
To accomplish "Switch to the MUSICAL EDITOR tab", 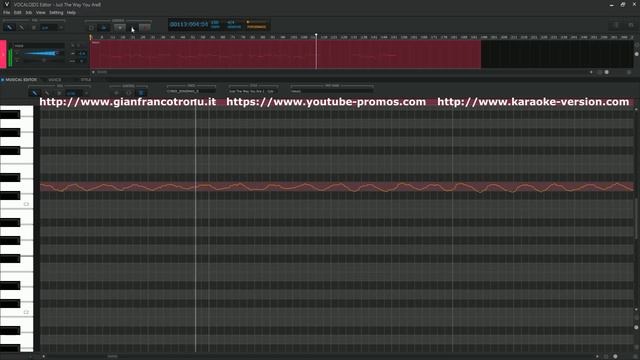I will (x=21, y=80).
